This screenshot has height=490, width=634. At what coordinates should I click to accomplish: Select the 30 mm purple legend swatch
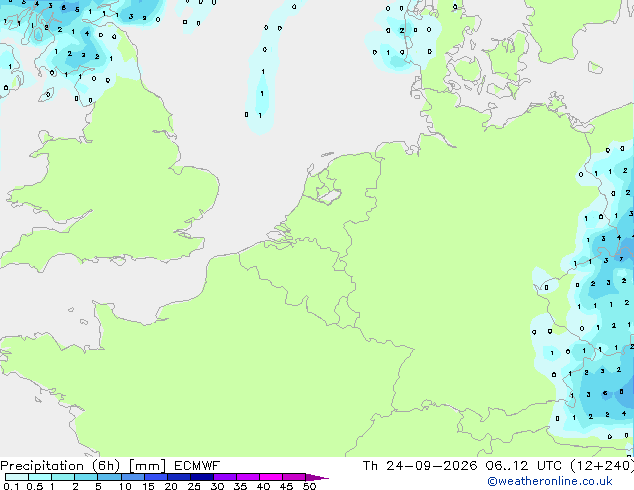point(225,477)
